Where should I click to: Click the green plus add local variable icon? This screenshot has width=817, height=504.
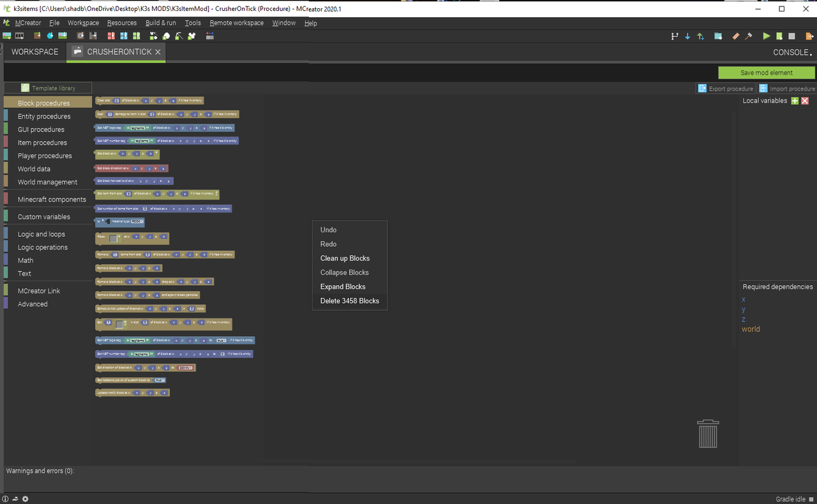[x=795, y=101]
